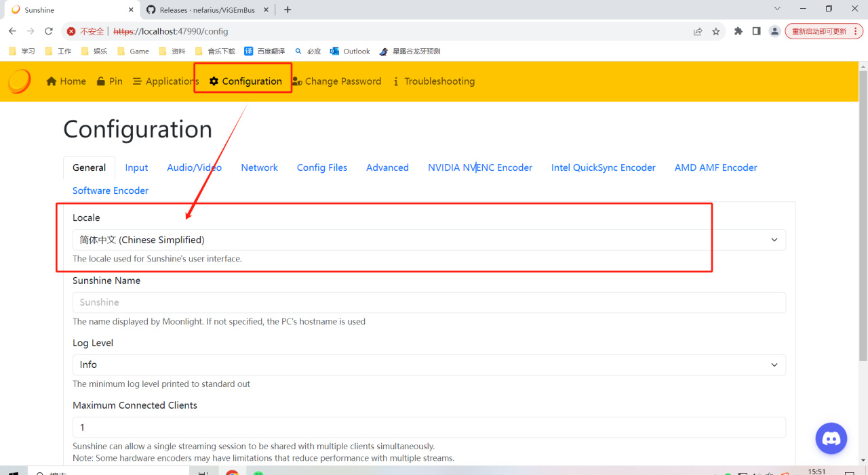
Task: Click the address bar URL
Action: (171, 31)
